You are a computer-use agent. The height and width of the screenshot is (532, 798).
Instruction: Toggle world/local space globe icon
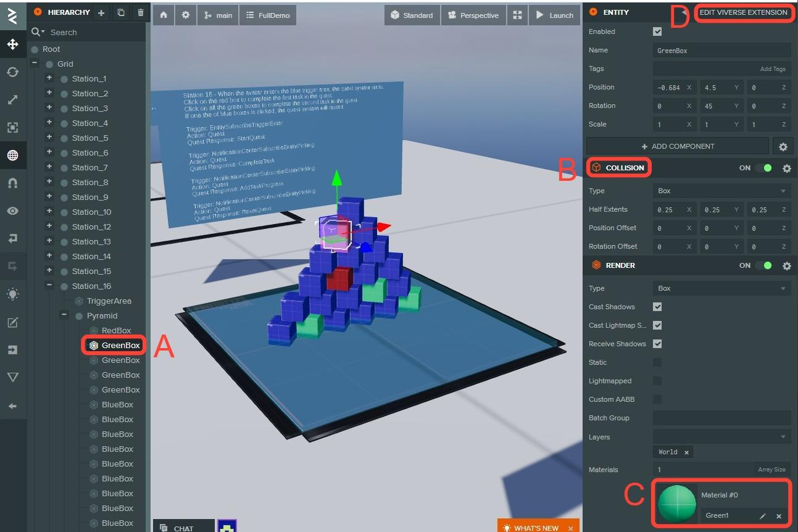coord(12,156)
